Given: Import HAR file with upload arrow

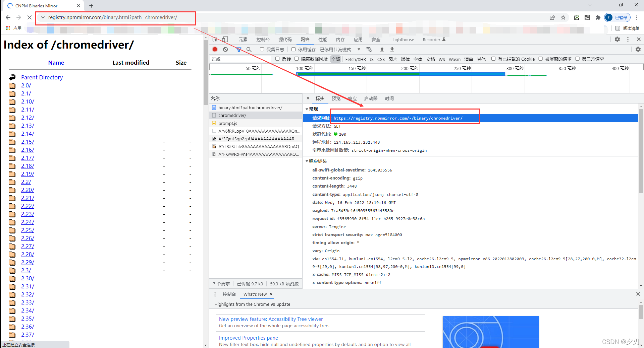Looking at the screenshot, I should [x=382, y=49].
